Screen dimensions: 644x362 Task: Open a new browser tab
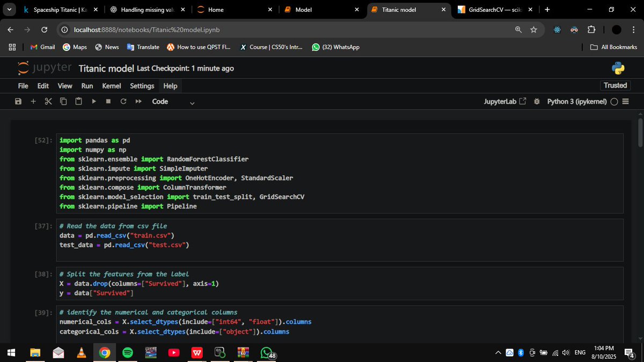pyautogui.click(x=547, y=10)
